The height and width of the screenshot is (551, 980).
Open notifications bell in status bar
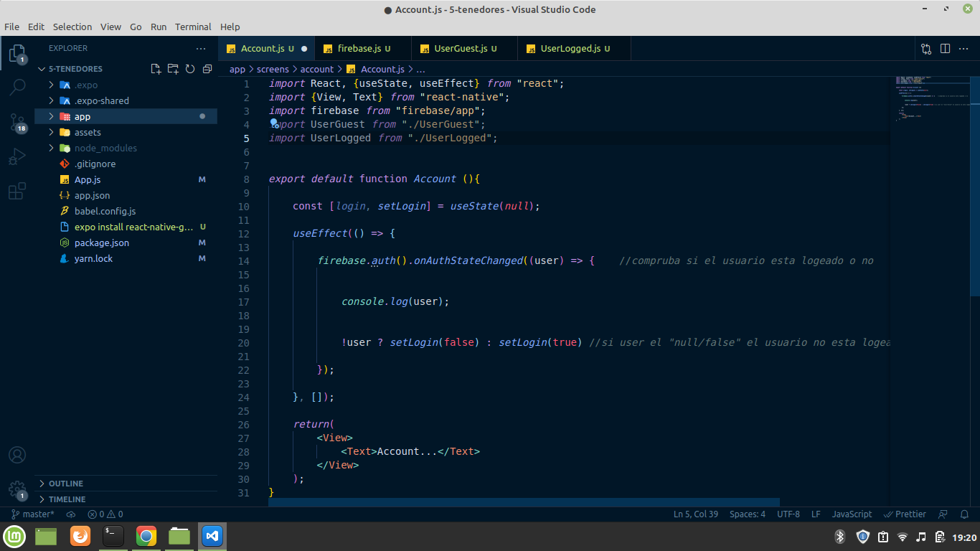965,514
